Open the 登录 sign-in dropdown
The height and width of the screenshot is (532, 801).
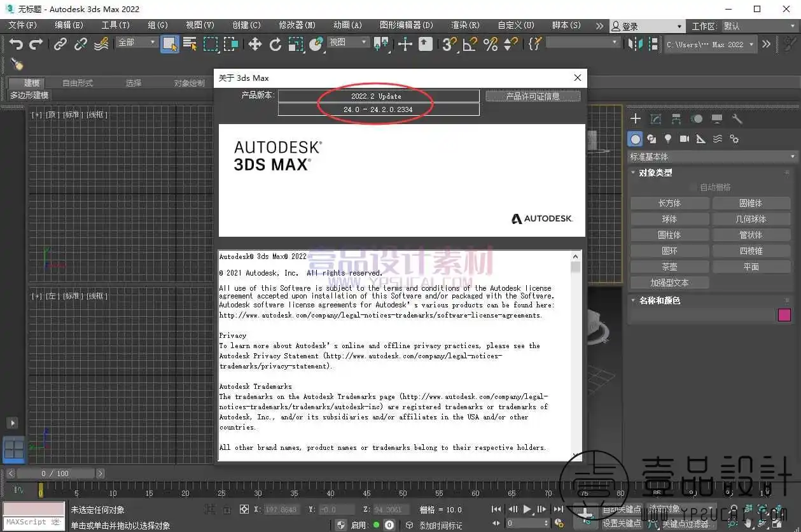(647, 26)
